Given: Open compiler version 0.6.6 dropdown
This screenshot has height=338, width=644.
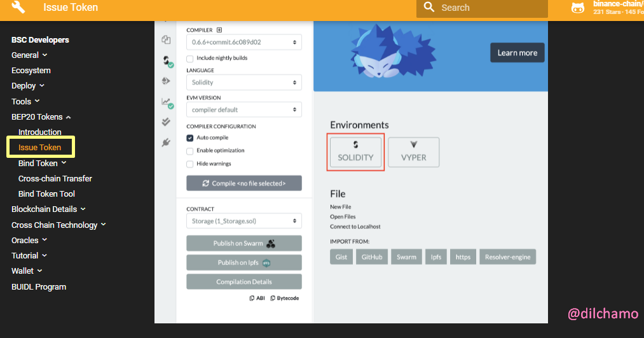Looking at the screenshot, I should point(244,42).
